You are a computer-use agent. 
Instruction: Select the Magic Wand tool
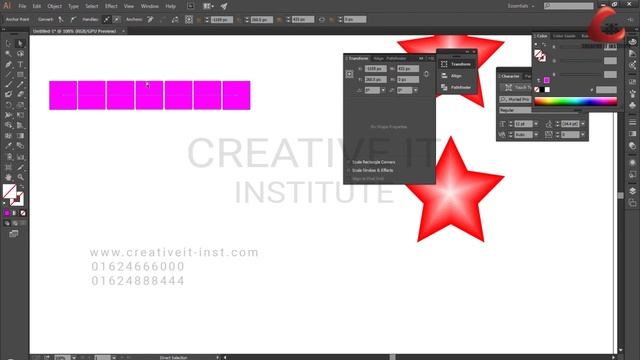pyautogui.click(x=8, y=54)
